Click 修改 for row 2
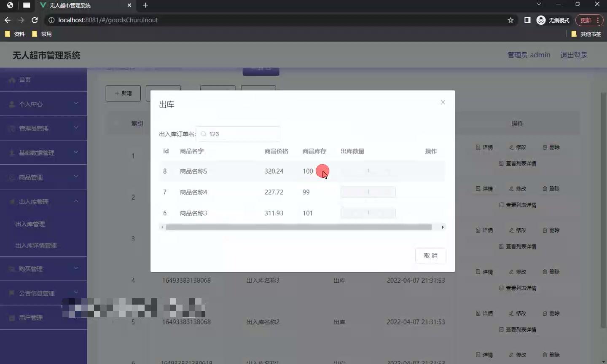The height and width of the screenshot is (364, 607). tap(518, 189)
